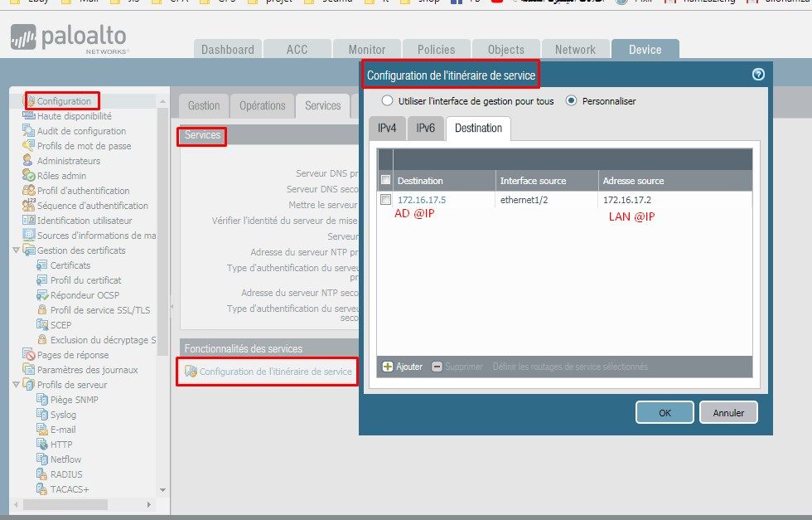Click the Identification utilisateur icon
Image resolution: width=812 pixels, height=520 pixels.
tap(29, 221)
